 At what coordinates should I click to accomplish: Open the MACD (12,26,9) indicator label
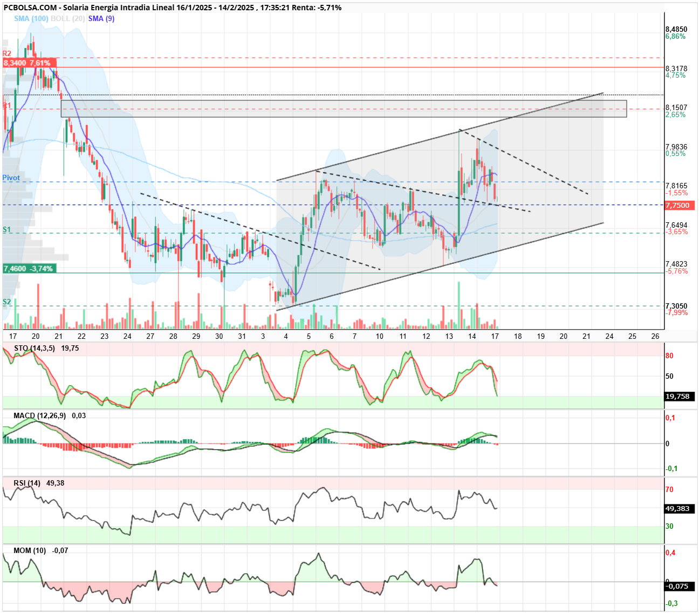40,415
